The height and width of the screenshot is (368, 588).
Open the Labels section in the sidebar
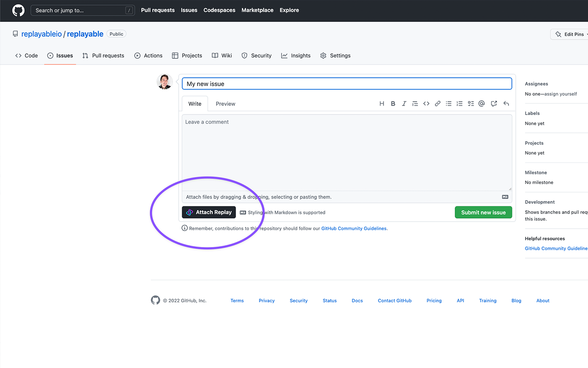pyautogui.click(x=532, y=113)
